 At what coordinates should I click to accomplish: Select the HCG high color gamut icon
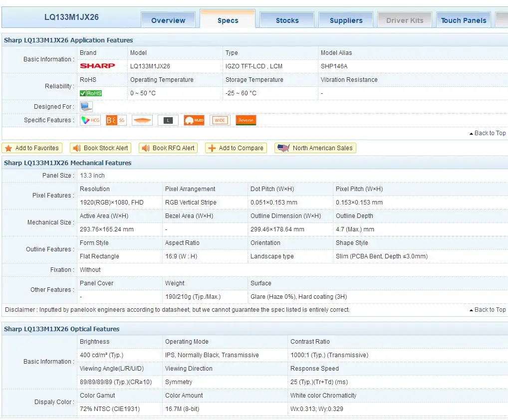click(x=90, y=120)
